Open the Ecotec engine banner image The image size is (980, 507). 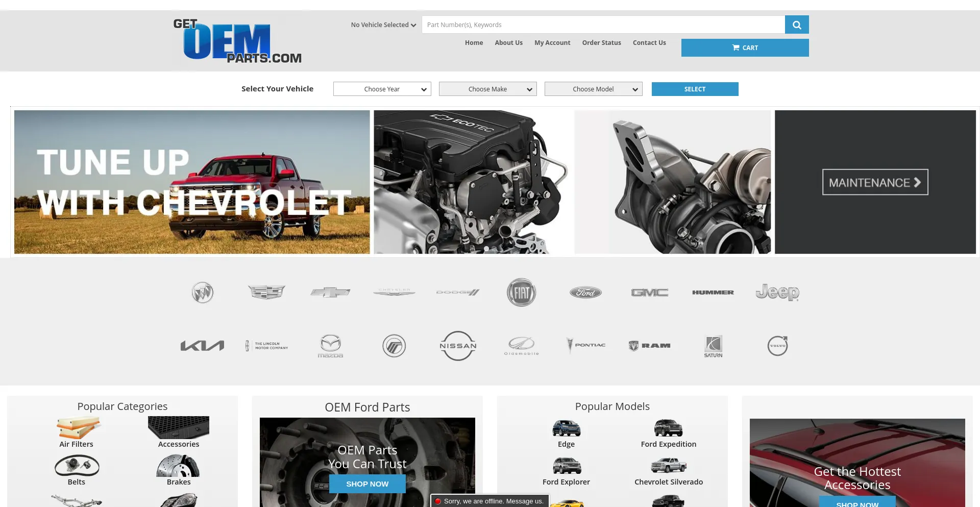[x=472, y=182]
